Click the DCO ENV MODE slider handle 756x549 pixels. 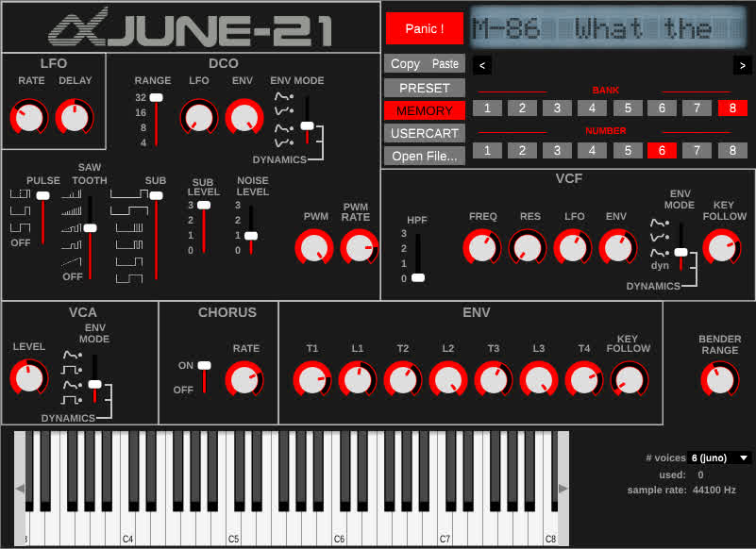307,125
